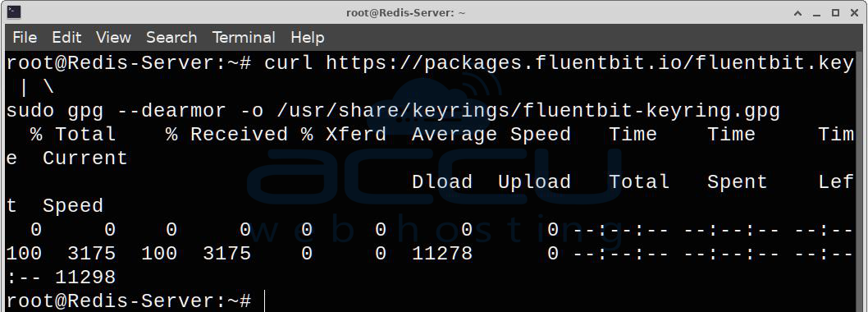The image size is (868, 312).
Task: Open the View menu
Action: point(113,38)
